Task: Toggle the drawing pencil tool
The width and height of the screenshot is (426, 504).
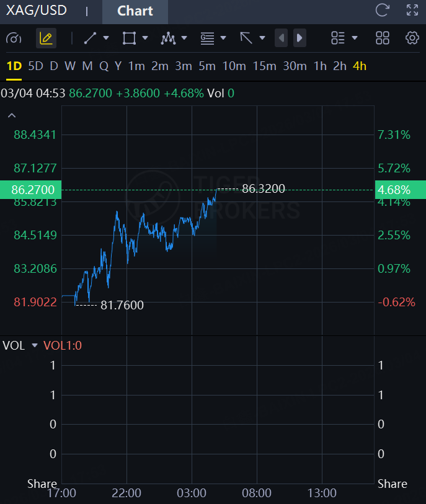Action: [46, 38]
